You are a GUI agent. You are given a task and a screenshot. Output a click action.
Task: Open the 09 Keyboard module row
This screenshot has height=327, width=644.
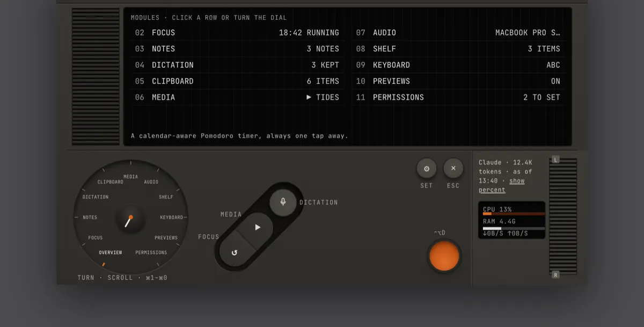[458, 65]
